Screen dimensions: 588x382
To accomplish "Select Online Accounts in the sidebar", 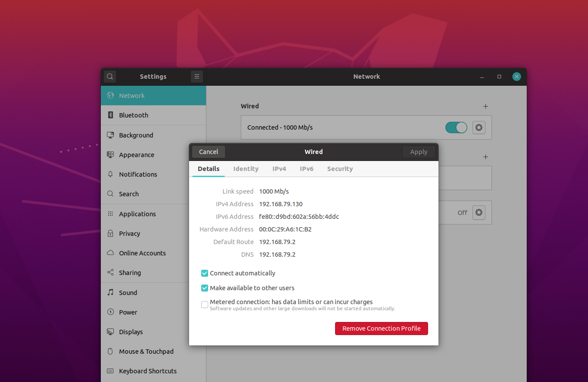I will pos(142,253).
